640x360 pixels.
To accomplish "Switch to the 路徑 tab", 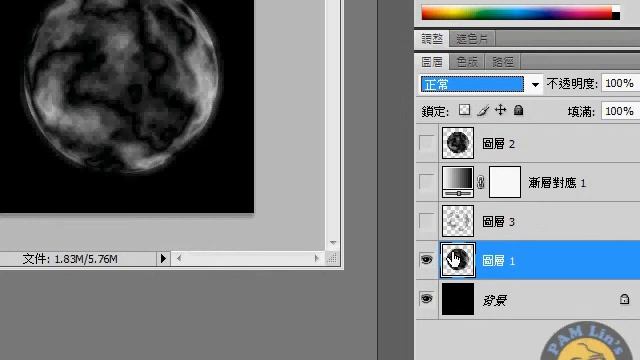I will pos(502,62).
